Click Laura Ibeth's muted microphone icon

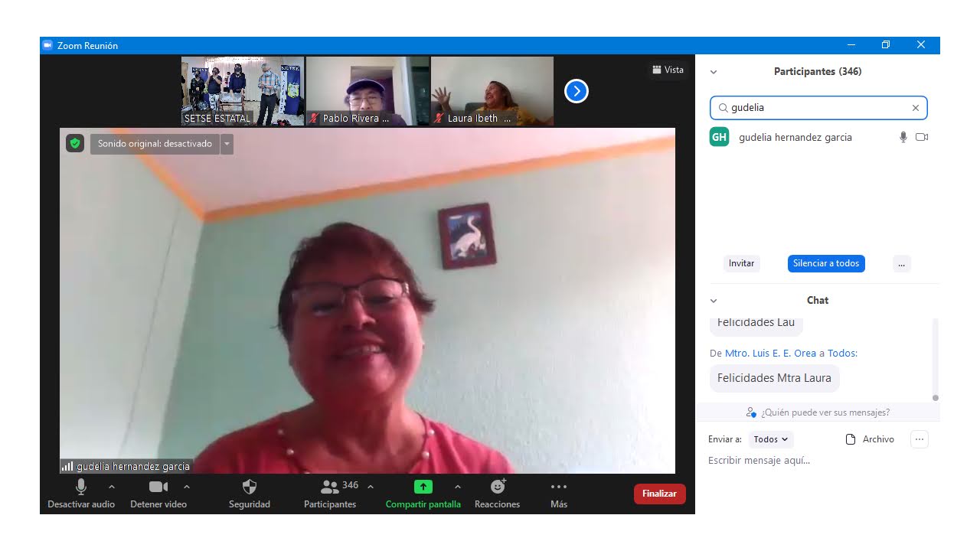(438, 118)
